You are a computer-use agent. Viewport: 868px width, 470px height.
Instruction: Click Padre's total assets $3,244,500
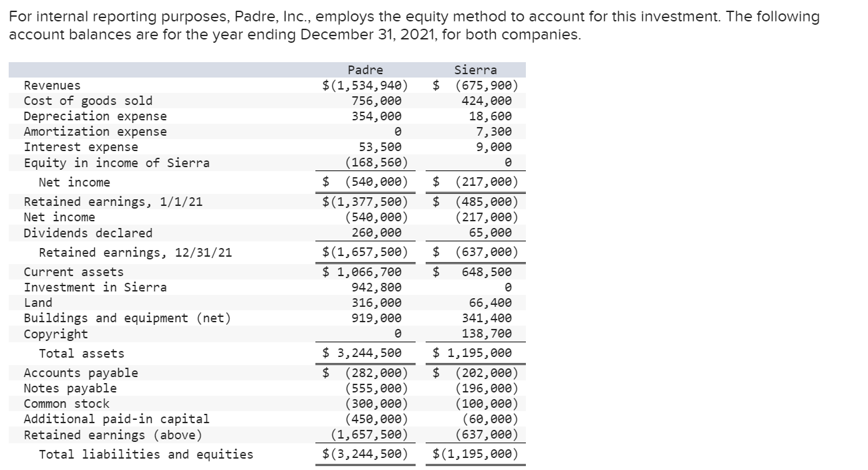pos(362,353)
